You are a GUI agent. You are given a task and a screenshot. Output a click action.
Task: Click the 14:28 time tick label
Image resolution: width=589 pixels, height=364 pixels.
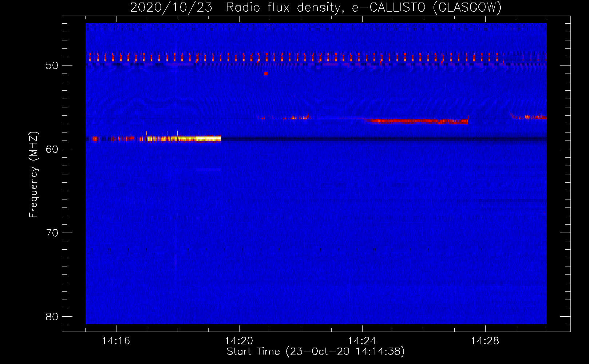point(485,341)
